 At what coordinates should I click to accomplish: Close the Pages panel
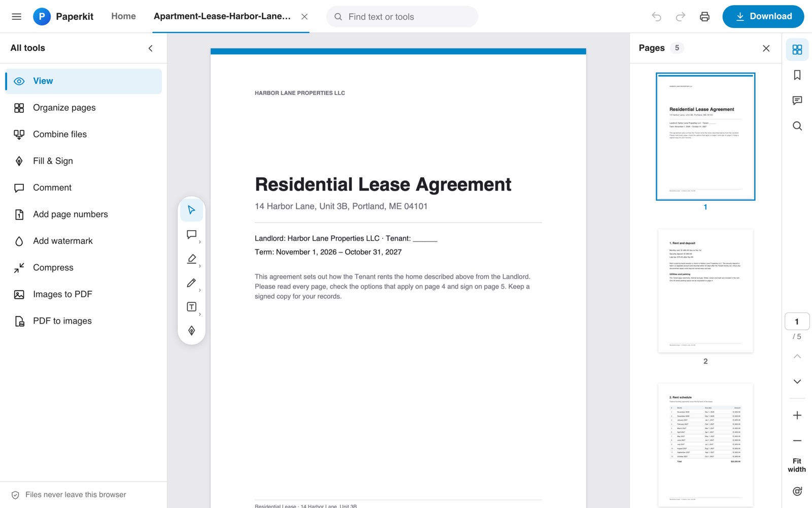point(766,48)
